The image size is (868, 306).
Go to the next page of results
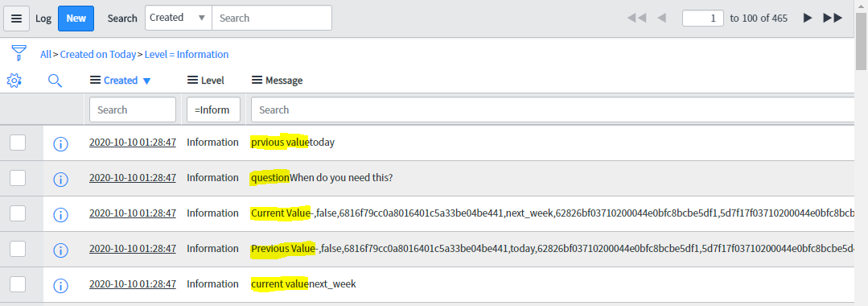[x=808, y=18]
